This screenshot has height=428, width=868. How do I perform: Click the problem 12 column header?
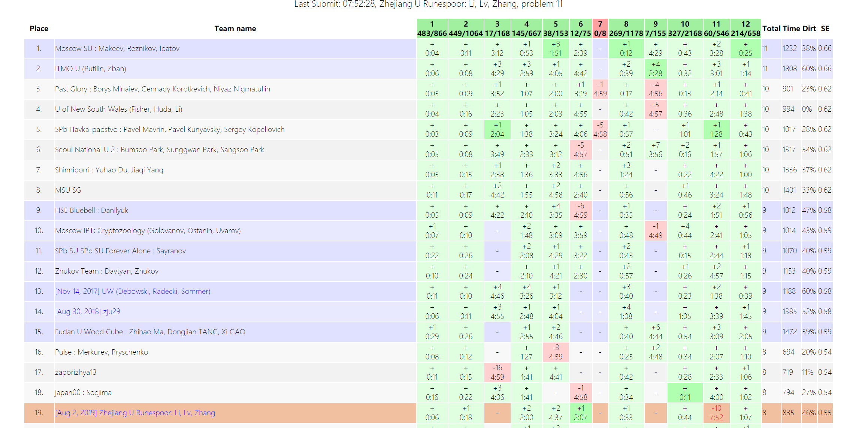745,28
